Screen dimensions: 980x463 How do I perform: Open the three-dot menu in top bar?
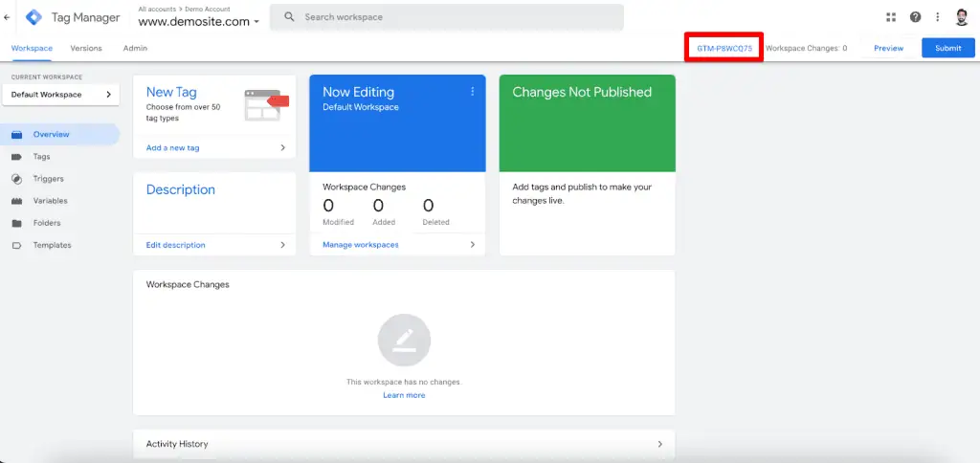[x=938, y=17]
